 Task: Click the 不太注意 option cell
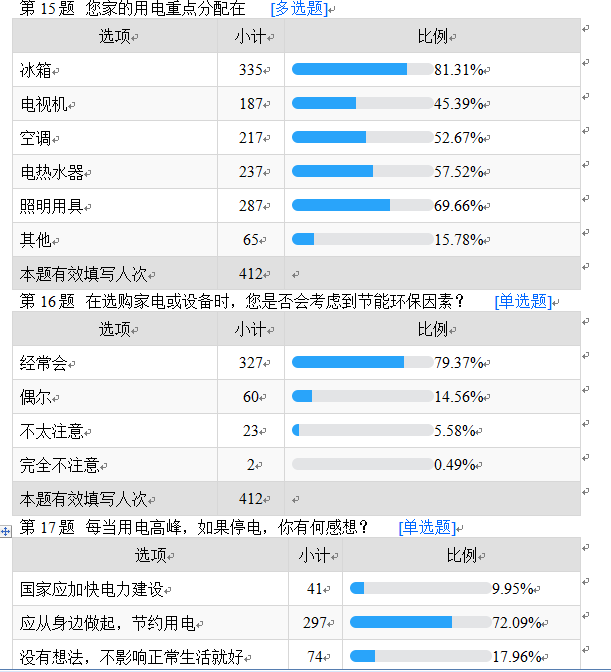[x=115, y=431]
